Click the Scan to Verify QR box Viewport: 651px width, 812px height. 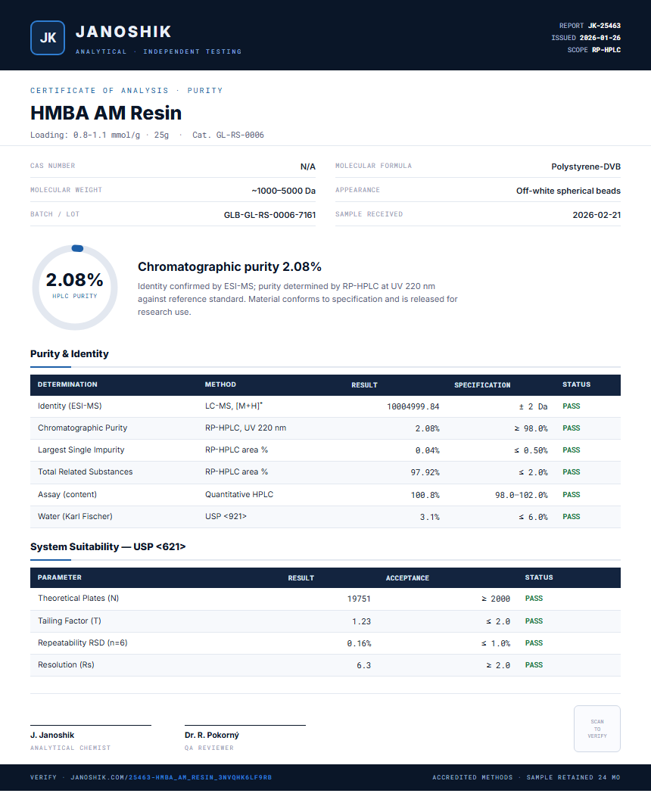[x=597, y=729]
